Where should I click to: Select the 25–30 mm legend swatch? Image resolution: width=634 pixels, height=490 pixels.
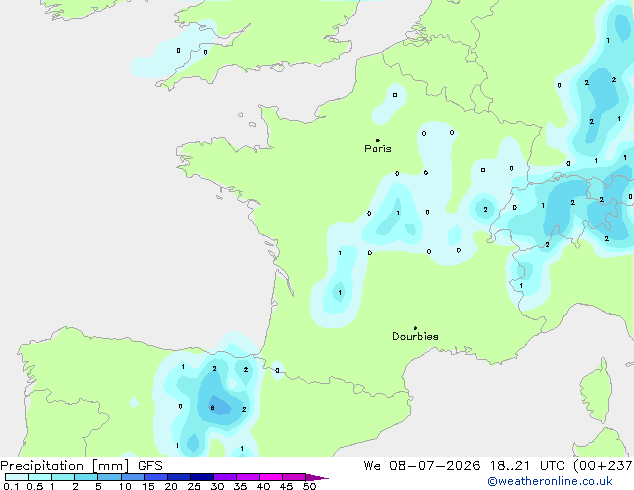(x=202, y=477)
